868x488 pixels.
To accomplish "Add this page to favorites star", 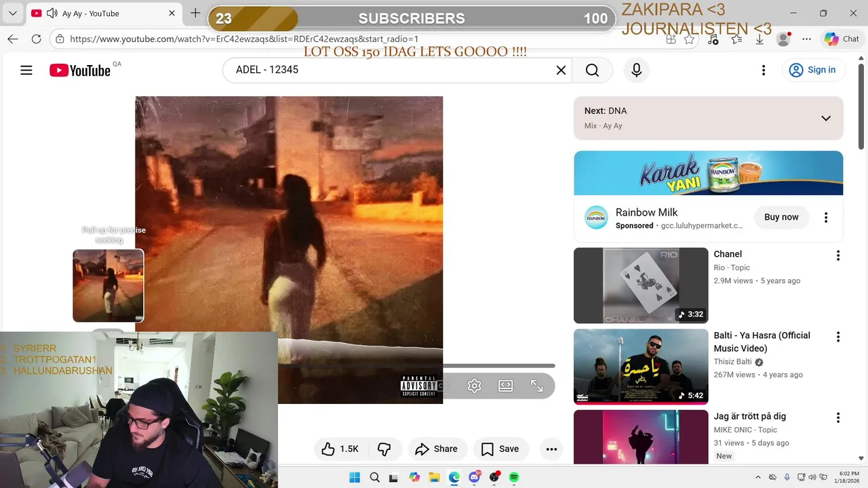I will point(689,39).
